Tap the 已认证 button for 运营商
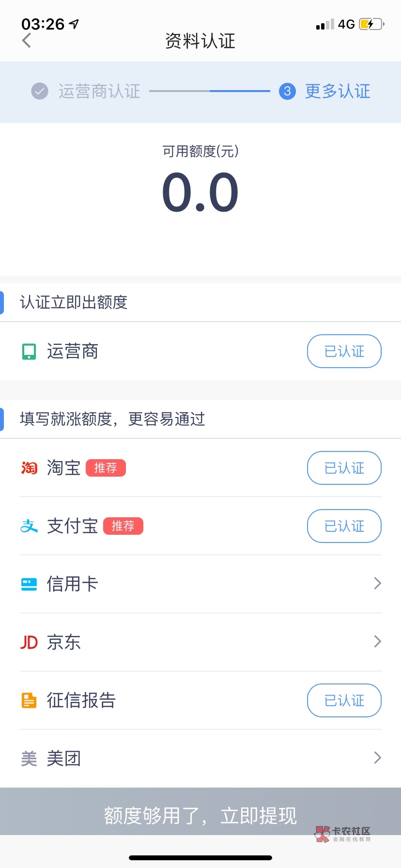The image size is (401, 868). [344, 351]
